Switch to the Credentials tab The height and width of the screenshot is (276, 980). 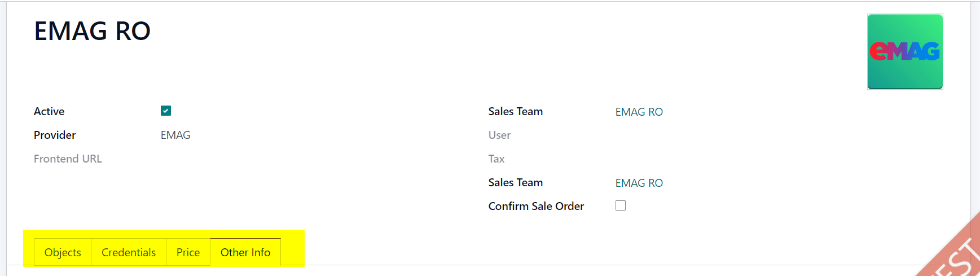[x=129, y=252]
